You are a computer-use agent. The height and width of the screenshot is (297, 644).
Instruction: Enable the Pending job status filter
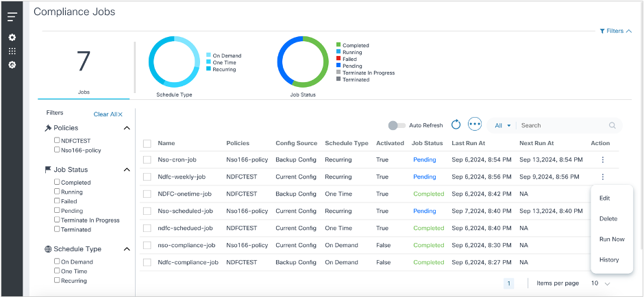58,211
